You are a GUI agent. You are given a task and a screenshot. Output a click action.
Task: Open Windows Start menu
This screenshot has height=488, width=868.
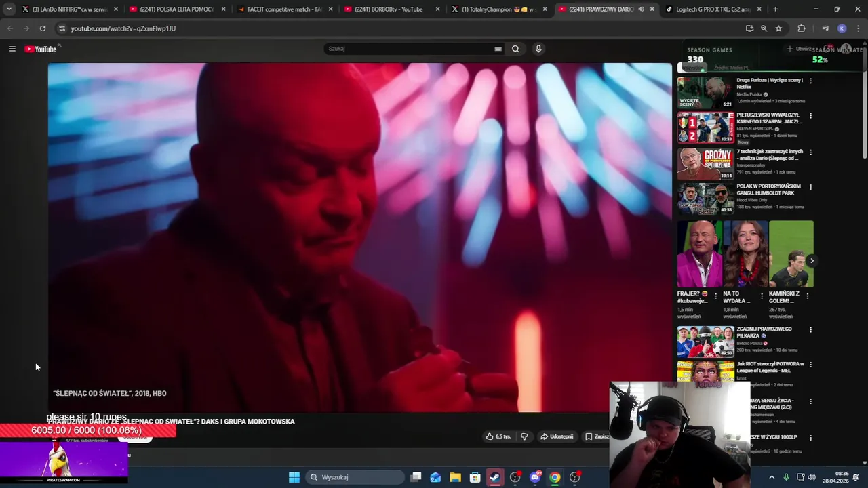click(x=294, y=477)
